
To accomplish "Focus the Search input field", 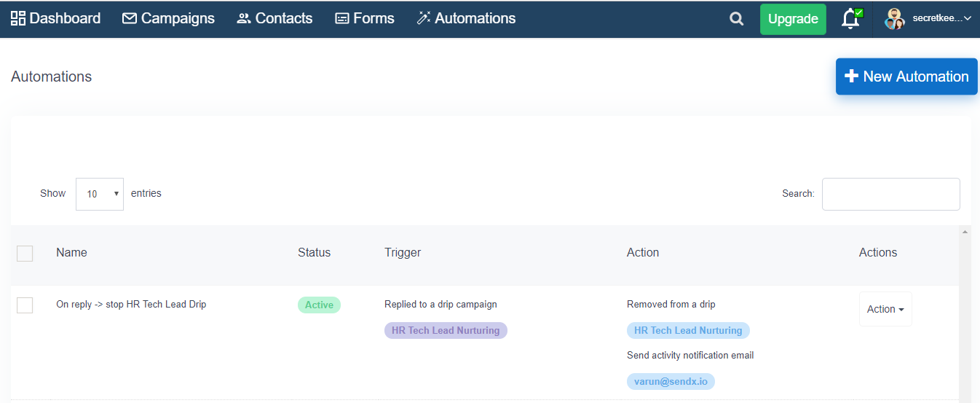I will coord(891,194).
